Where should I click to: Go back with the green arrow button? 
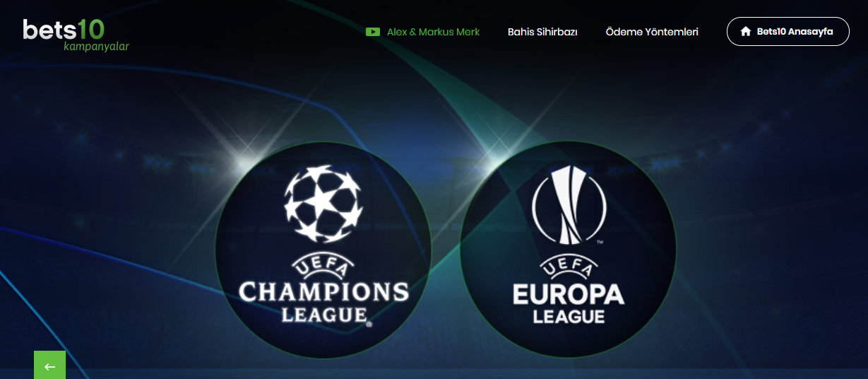coord(49,365)
